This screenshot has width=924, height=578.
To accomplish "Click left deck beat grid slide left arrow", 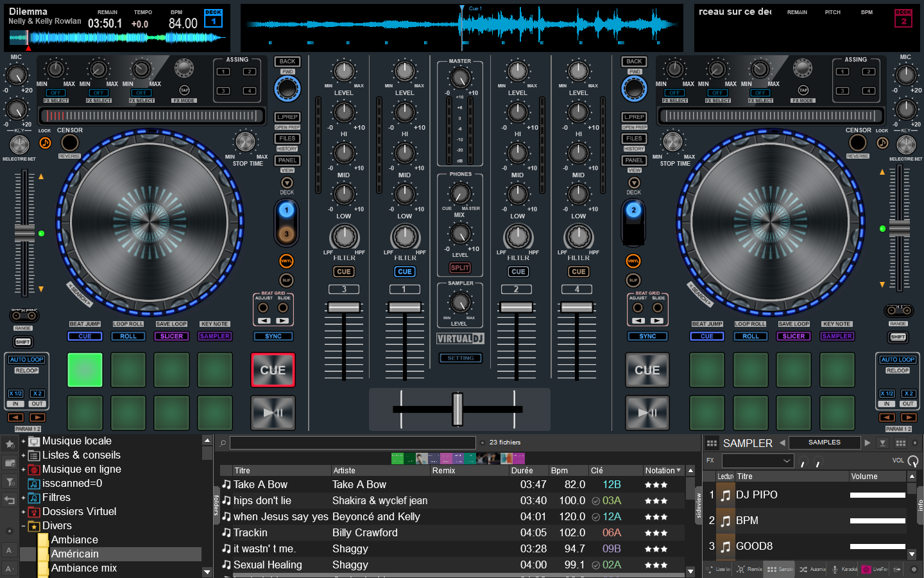I will point(264,320).
